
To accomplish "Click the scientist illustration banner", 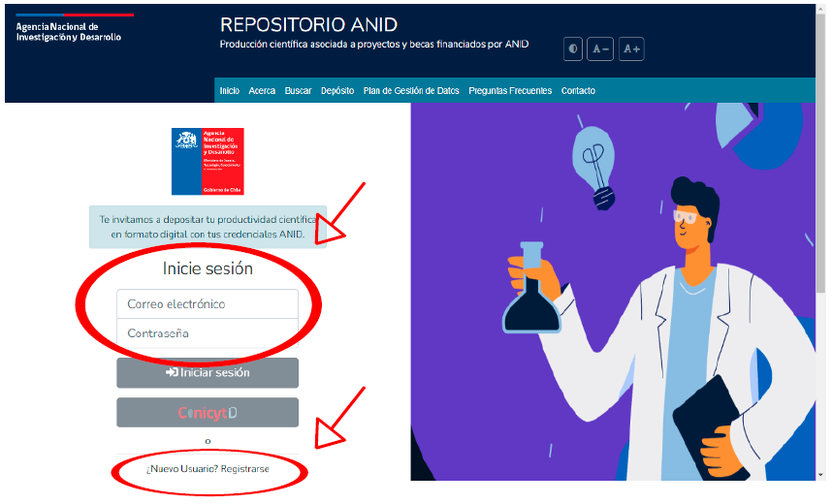I will (613, 292).
